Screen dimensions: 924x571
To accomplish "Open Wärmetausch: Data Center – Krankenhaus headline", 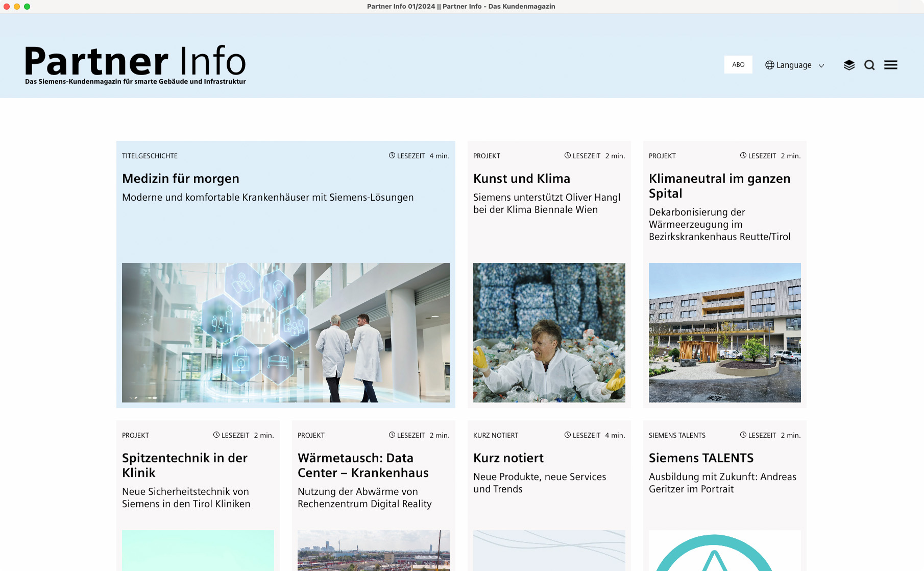I will click(x=363, y=465).
